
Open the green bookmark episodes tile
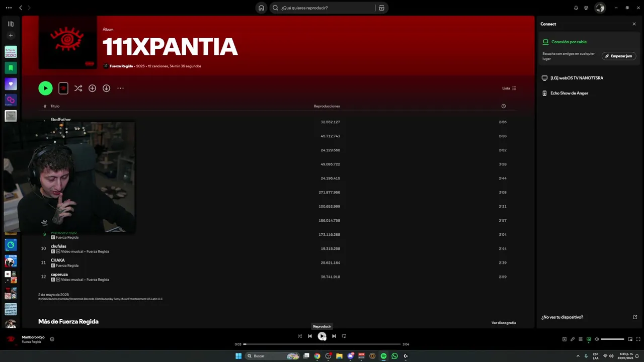[11, 68]
